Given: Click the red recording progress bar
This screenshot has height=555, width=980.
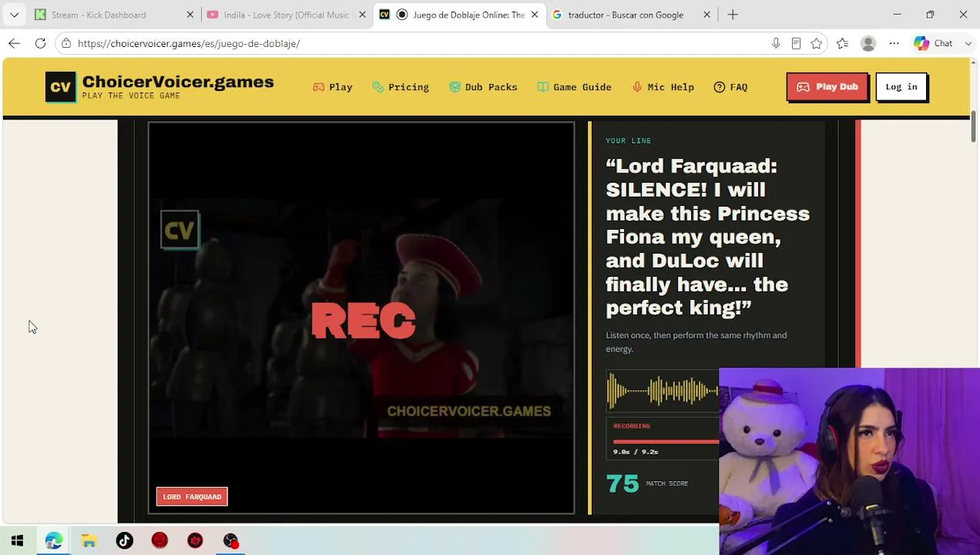Looking at the screenshot, I should point(666,442).
